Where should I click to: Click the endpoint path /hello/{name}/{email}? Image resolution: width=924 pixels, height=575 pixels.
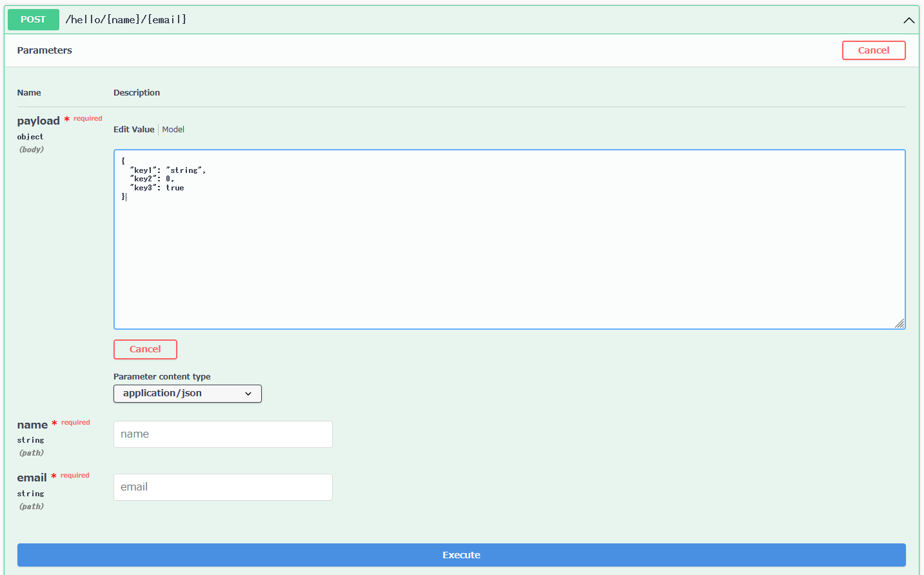124,19
